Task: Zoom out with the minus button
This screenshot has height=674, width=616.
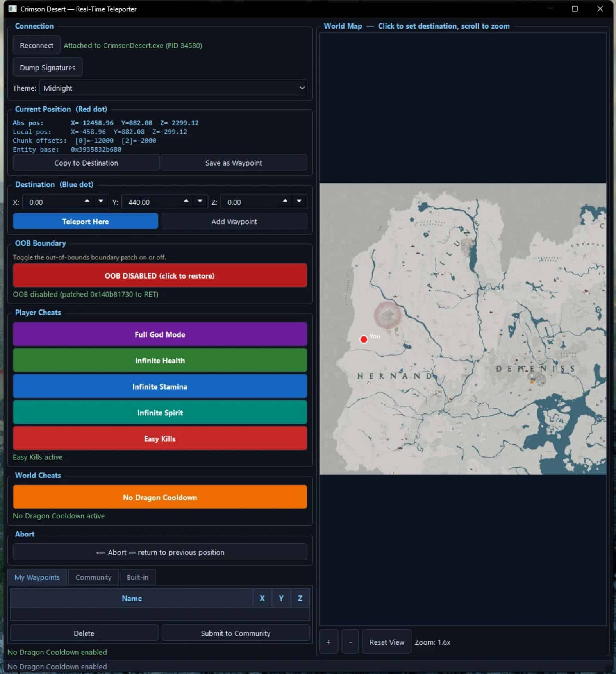Action: pyautogui.click(x=350, y=642)
